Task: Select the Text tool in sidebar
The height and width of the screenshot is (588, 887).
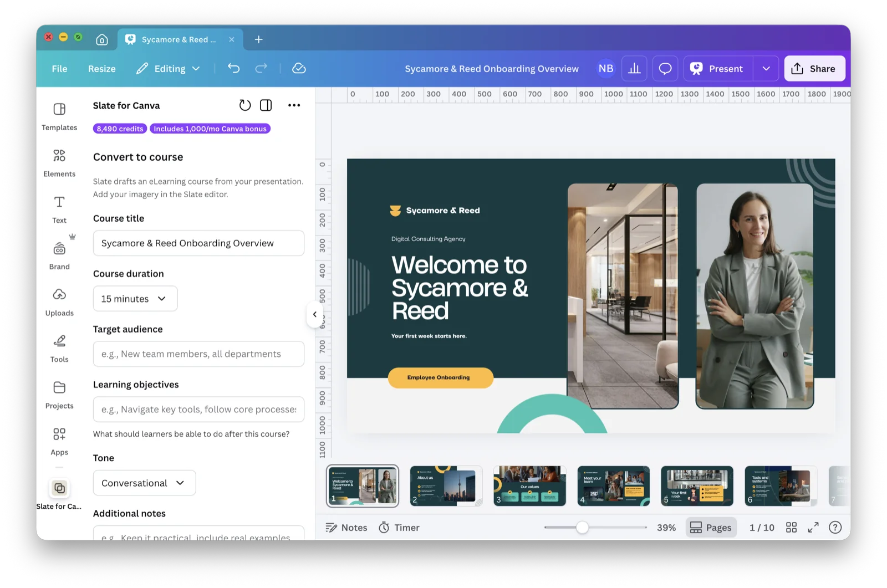Action: [59, 209]
